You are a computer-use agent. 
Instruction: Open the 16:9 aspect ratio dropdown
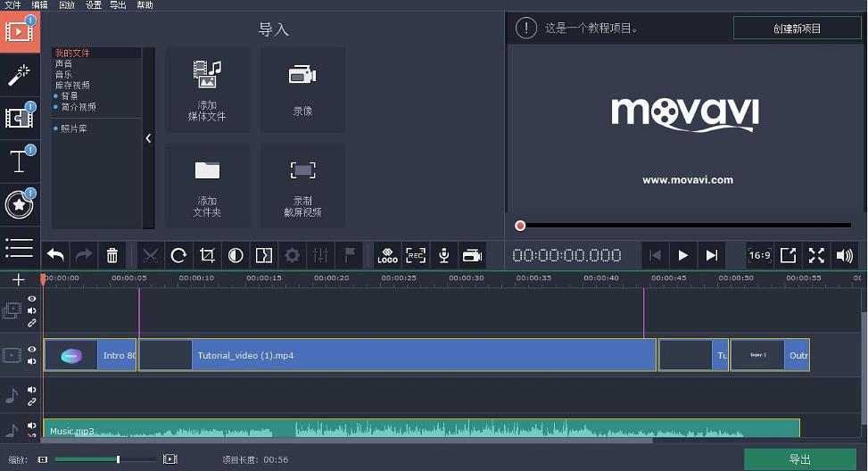(x=760, y=255)
